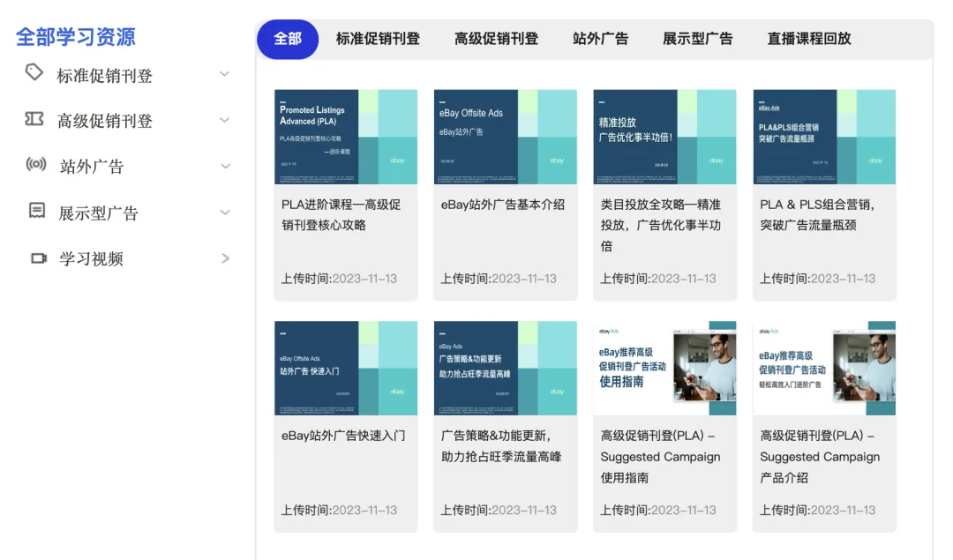Screen dimensions: 953x560
Task: Switch to the 展示型广告 tab
Action: (x=698, y=39)
